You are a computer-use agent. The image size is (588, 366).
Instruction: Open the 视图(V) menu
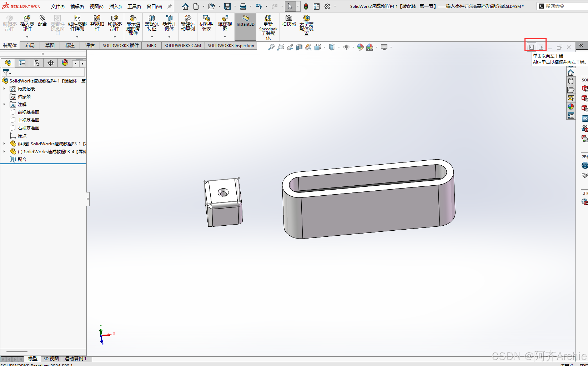(x=96, y=6)
